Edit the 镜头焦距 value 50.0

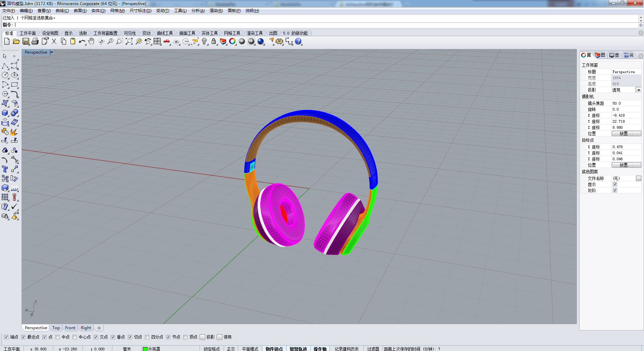coord(626,103)
